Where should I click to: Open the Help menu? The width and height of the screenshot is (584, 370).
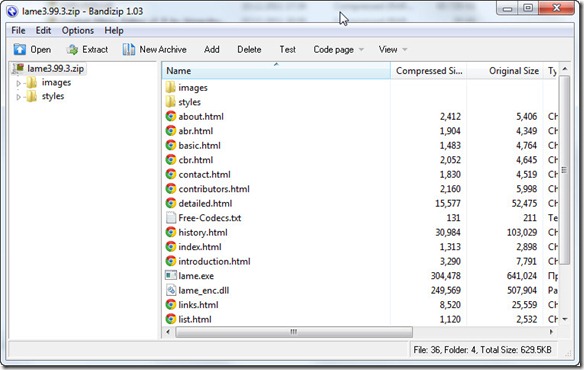114,31
